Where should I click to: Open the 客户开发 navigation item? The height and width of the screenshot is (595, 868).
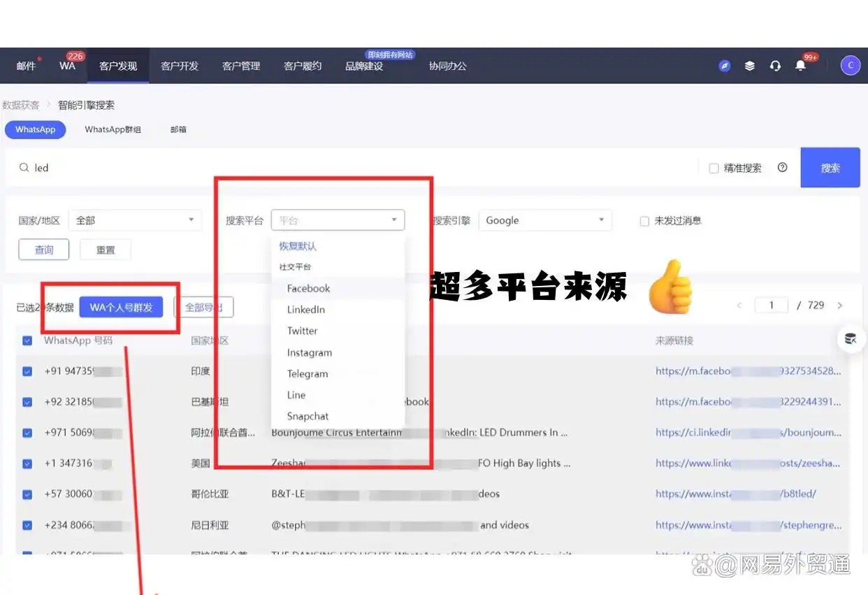(x=180, y=66)
